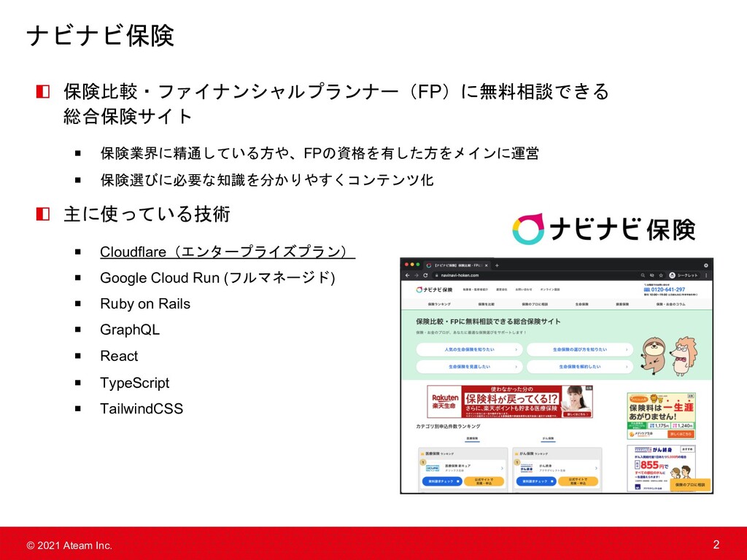This screenshot has height=560, width=747.
Task: Click 生命保険を見直したい button
Action: [x=469, y=367]
